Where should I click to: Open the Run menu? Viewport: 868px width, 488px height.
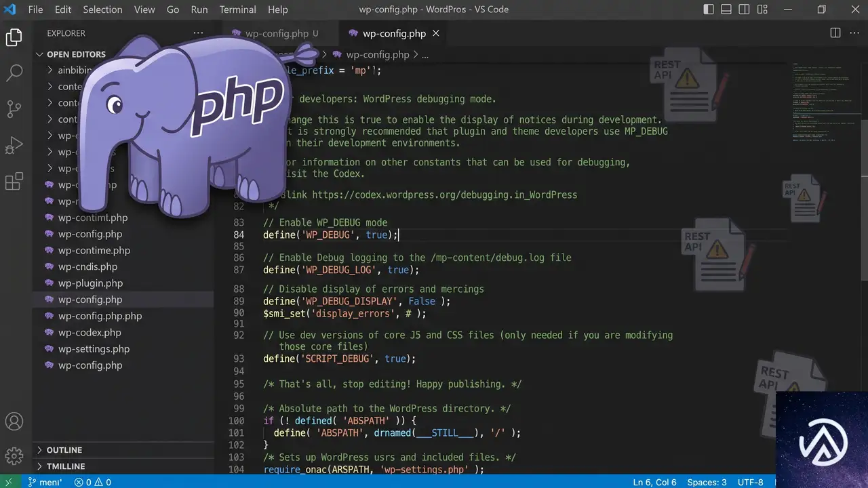pyautogui.click(x=199, y=9)
